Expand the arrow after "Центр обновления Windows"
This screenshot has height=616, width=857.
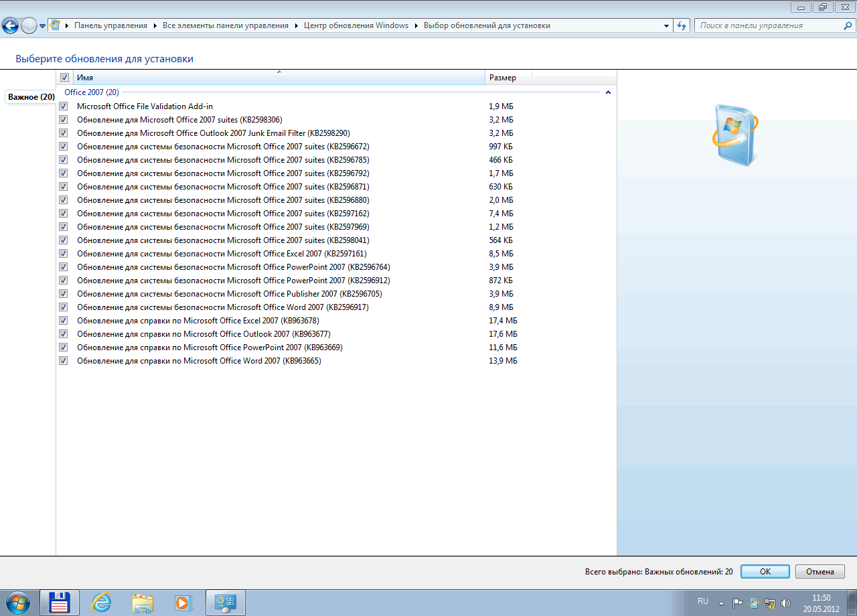tap(416, 25)
